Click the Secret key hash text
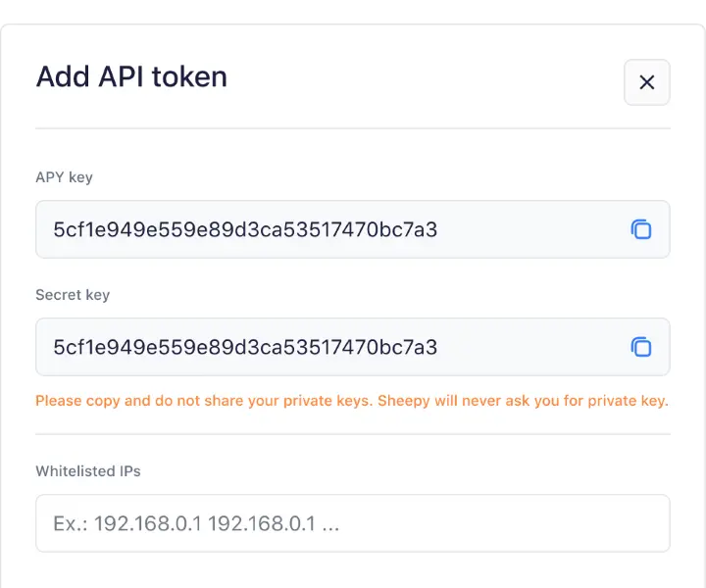This screenshot has width=706, height=588. [x=245, y=348]
